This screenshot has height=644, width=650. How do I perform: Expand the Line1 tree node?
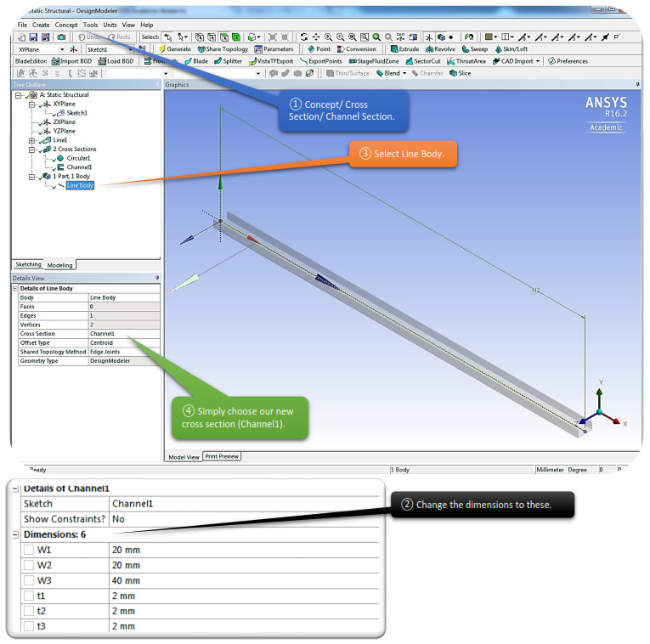[x=32, y=140]
